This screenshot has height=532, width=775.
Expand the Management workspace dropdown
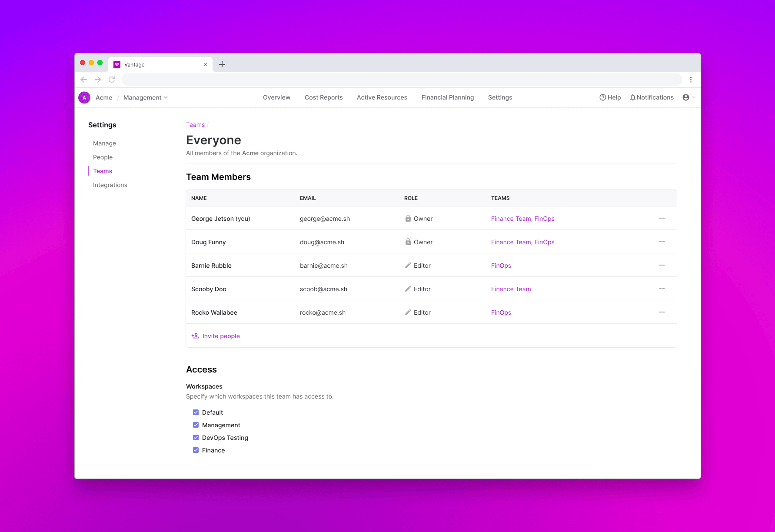166,97
